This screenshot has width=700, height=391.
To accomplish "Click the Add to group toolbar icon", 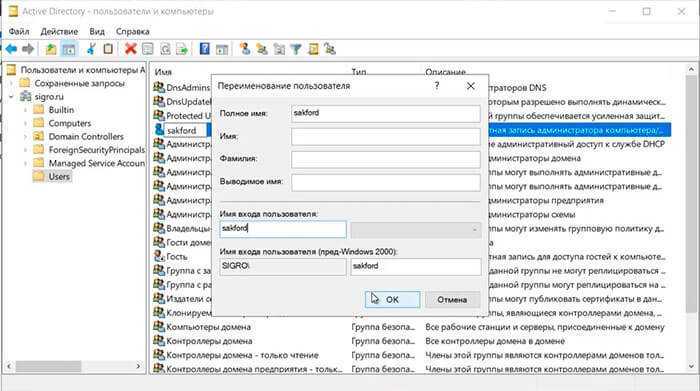I will [x=330, y=49].
